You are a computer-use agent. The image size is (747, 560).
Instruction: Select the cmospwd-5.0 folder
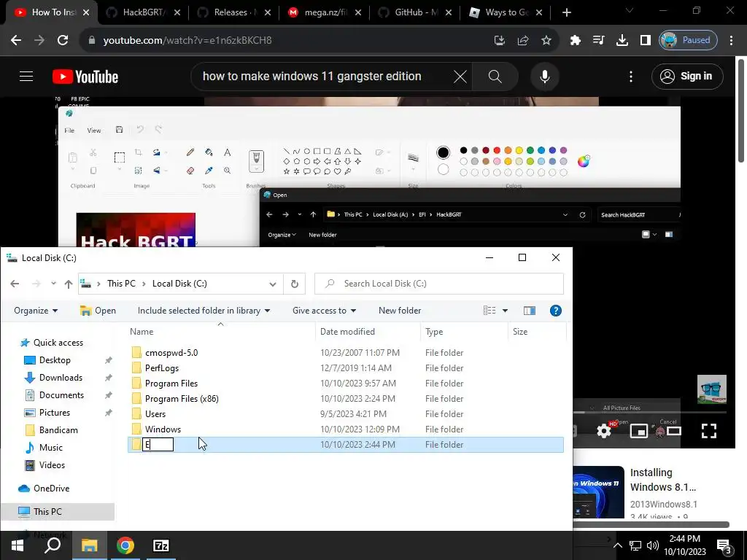[x=171, y=353]
